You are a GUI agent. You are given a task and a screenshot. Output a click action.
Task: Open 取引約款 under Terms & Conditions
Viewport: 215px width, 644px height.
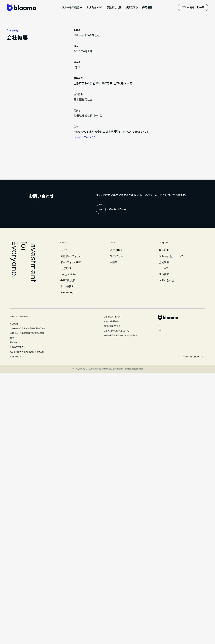coord(14,324)
